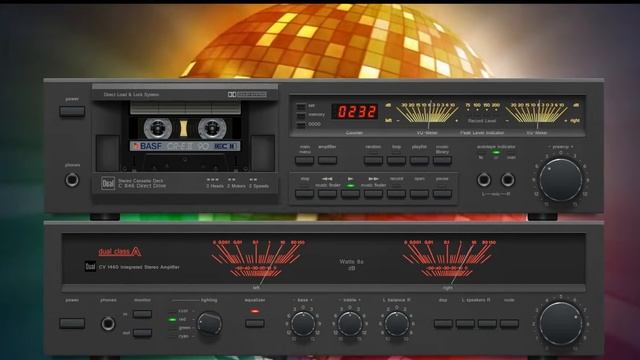This screenshot has height=360, width=640.
Task: Click the treble control knob
Action: pos(350,324)
